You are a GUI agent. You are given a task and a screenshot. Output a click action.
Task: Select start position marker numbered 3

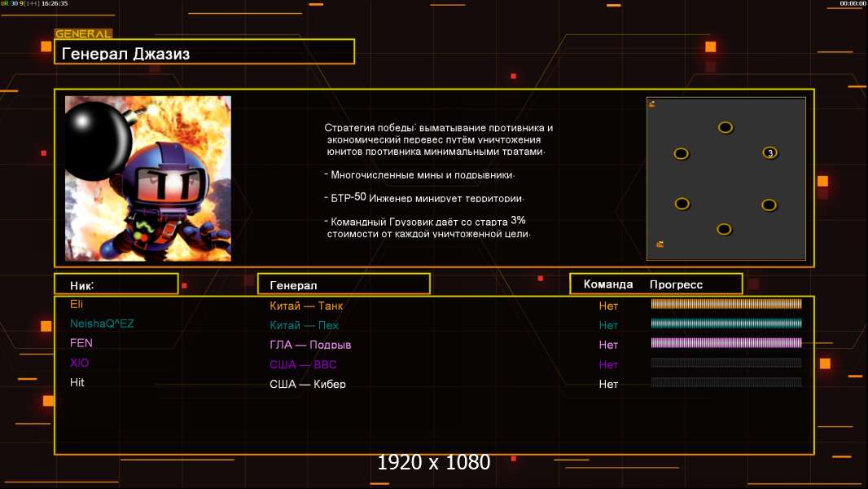tap(769, 153)
